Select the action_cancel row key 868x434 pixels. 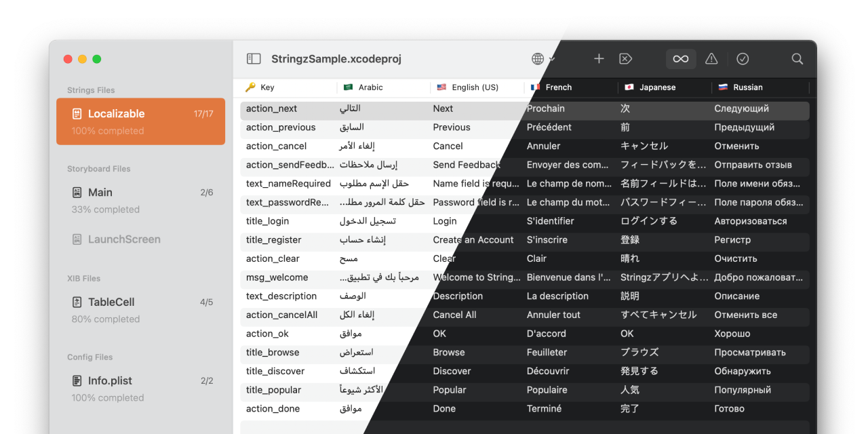pyautogui.click(x=277, y=146)
